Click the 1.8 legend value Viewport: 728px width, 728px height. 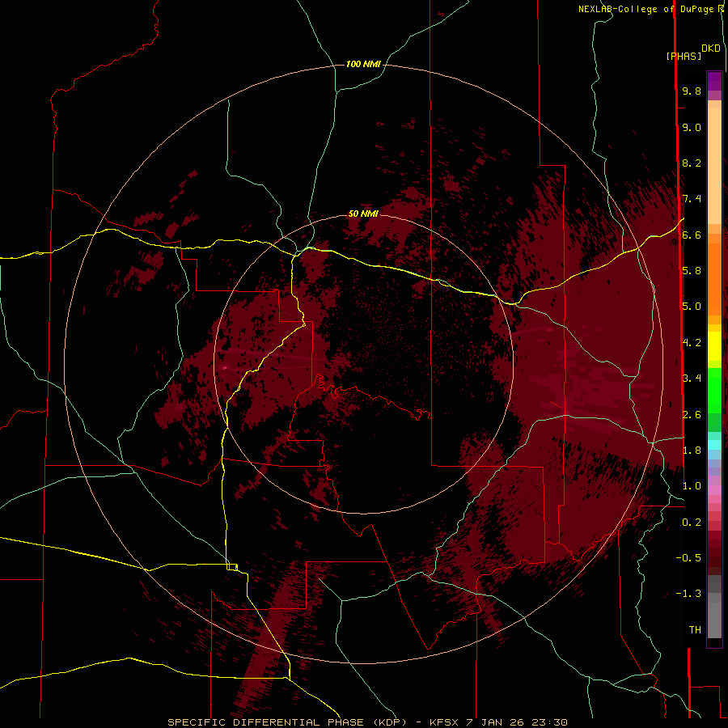(x=692, y=451)
